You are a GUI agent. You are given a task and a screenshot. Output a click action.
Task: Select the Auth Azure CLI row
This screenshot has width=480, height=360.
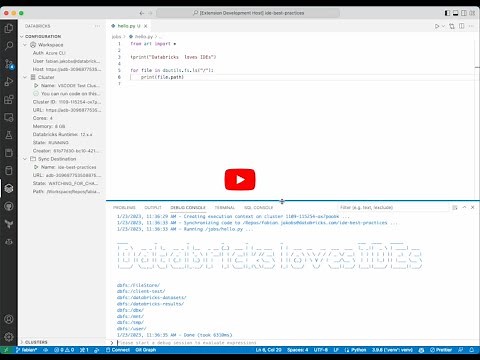(x=62, y=53)
